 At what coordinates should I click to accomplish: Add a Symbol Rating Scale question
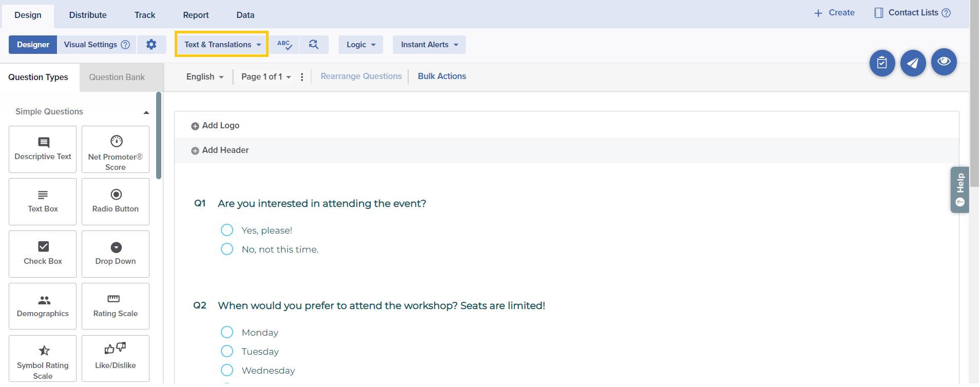(43, 358)
